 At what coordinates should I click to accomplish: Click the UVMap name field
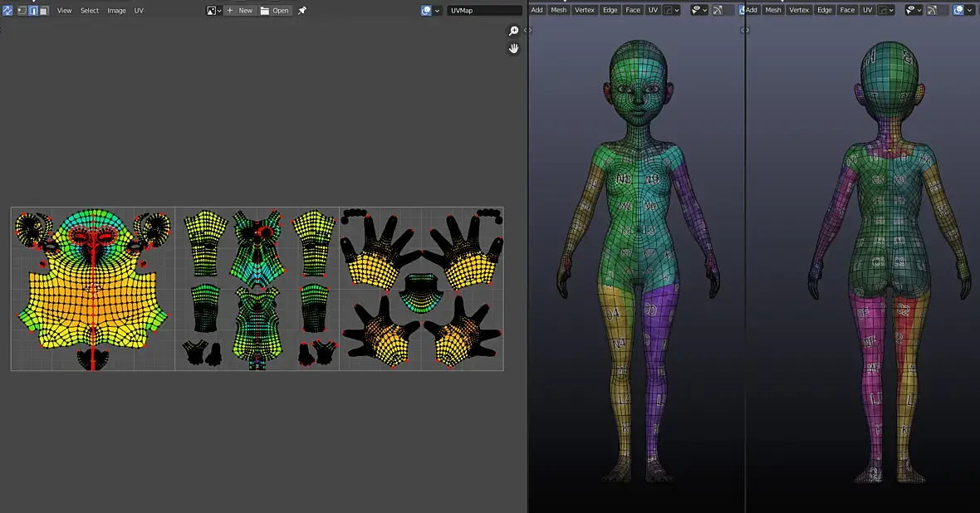484,10
